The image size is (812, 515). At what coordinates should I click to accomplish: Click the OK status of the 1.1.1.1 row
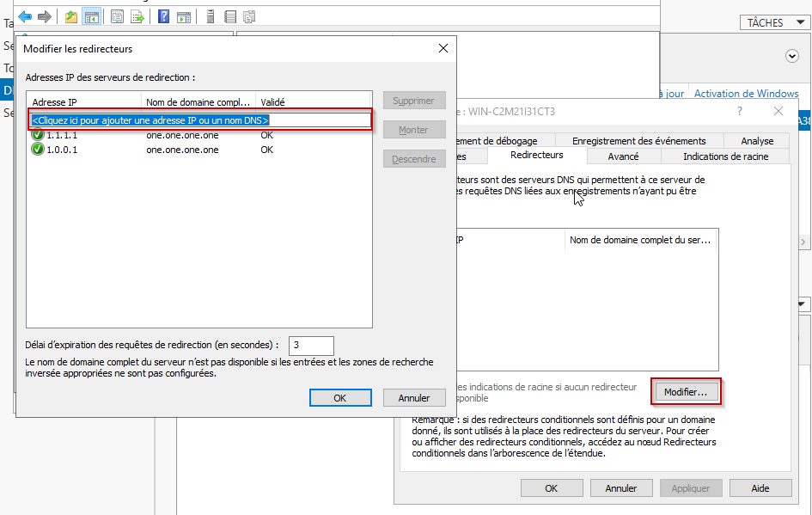pos(266,135)
